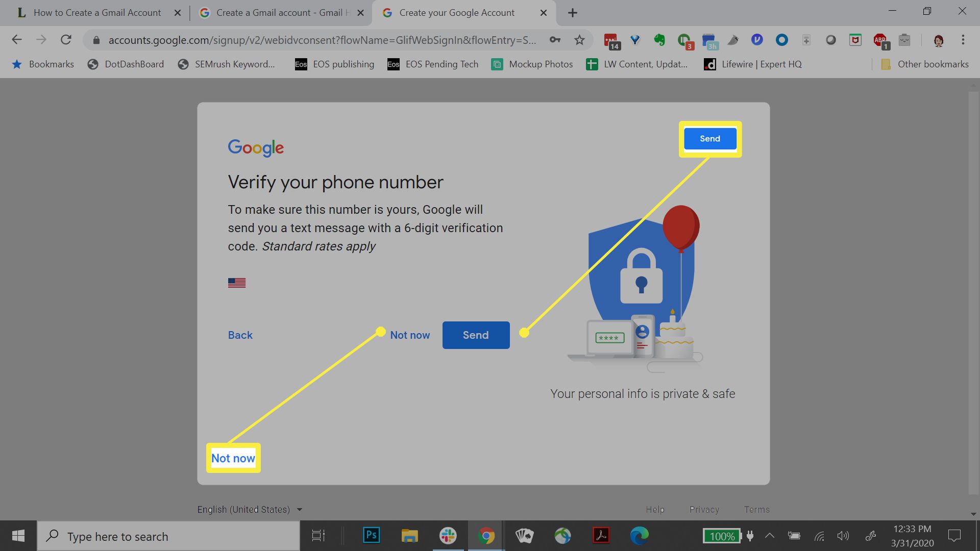Switch to the How to Create a Gmail Account tab
Viewport: 980px width, 551px height.
(x=97, y=13)
